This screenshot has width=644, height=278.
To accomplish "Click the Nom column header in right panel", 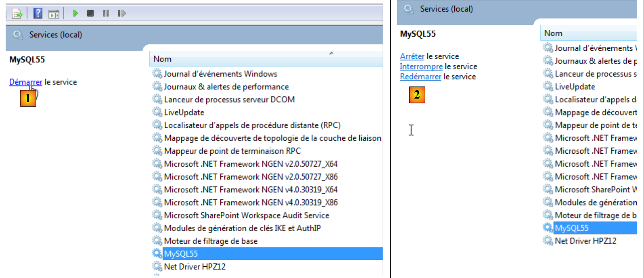I will click(x=553, y=33).
